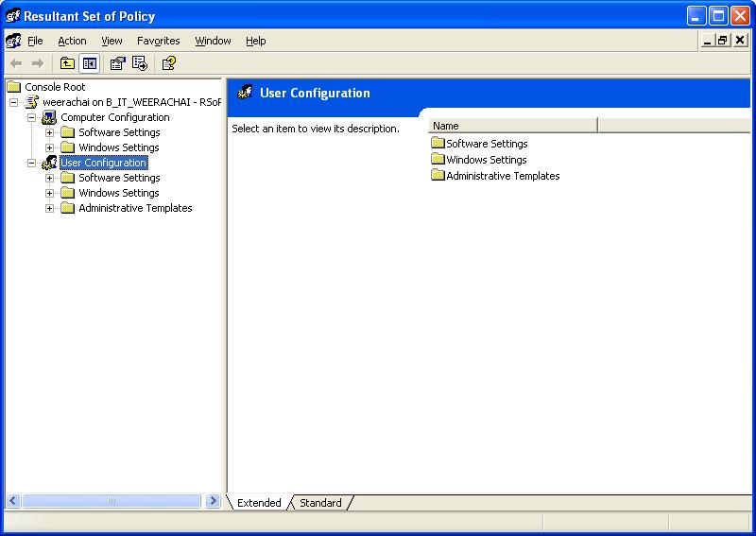
Task: Click the Back arrow toolbar button
Action: click(16, 63)
